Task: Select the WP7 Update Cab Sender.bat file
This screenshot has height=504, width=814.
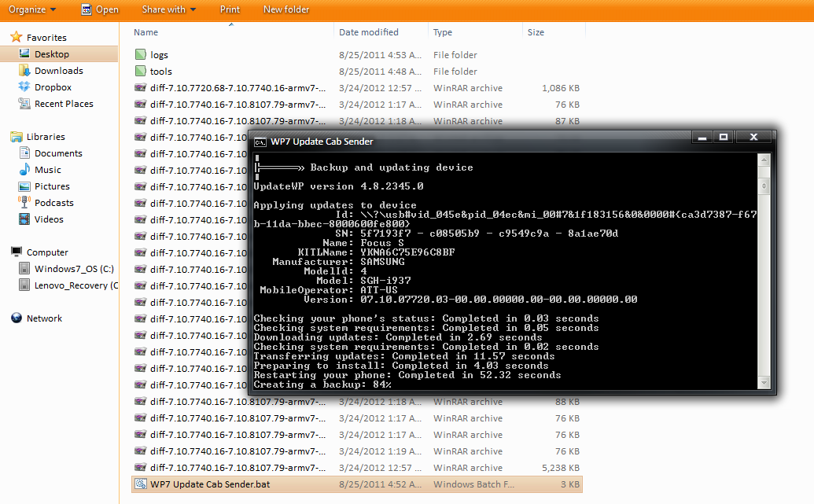Action: [x=356, y=484]
